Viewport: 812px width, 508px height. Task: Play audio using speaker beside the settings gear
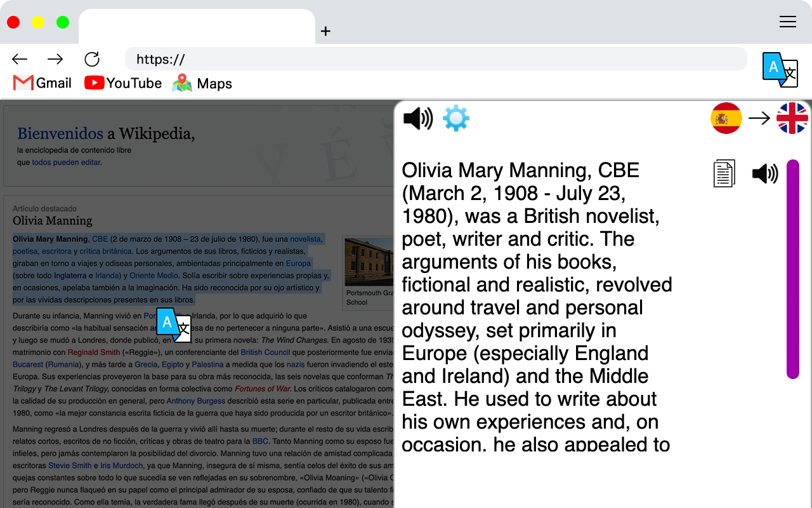(418, 119)
